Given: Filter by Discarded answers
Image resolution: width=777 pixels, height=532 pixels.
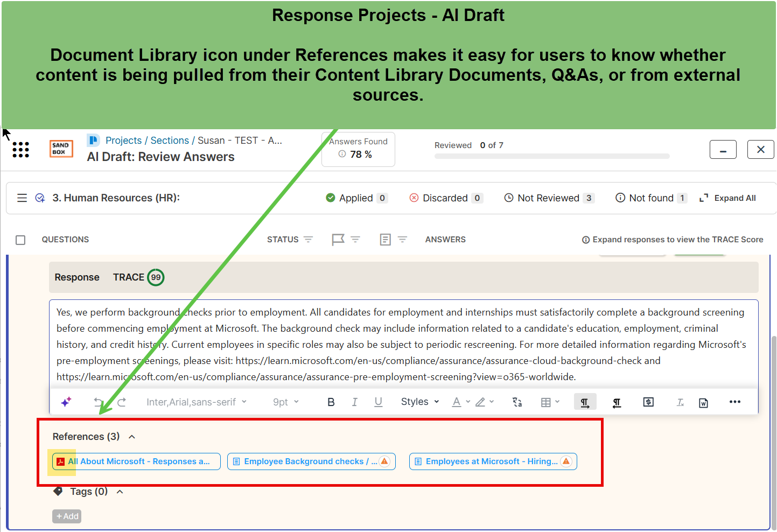Looking at the screenshot, I should [x=446, y=198].
